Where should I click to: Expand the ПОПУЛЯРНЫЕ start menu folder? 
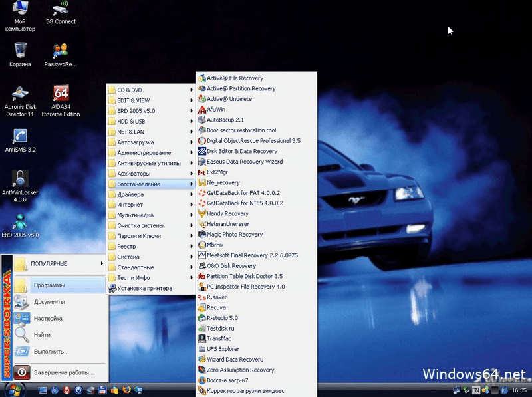click(59, 263)
